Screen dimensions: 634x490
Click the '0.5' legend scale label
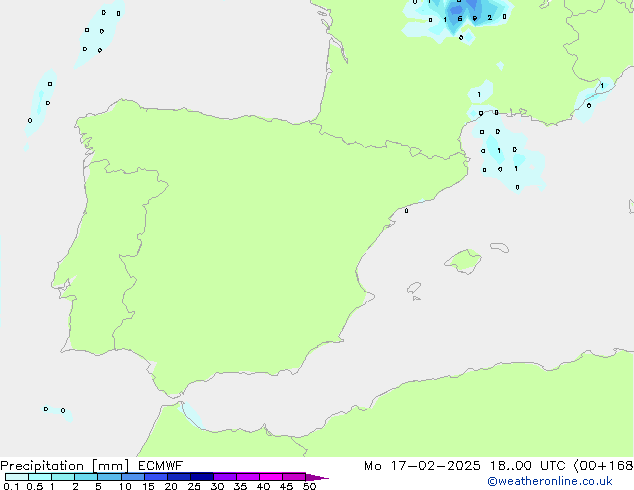[34, 486]
